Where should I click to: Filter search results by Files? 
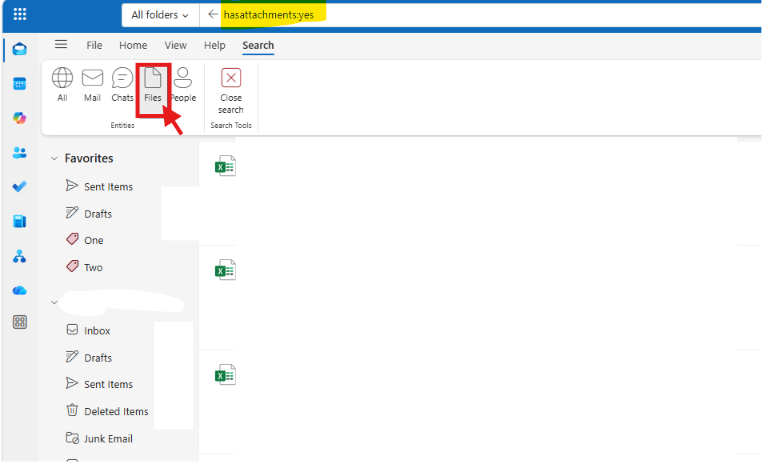[153, 90]
